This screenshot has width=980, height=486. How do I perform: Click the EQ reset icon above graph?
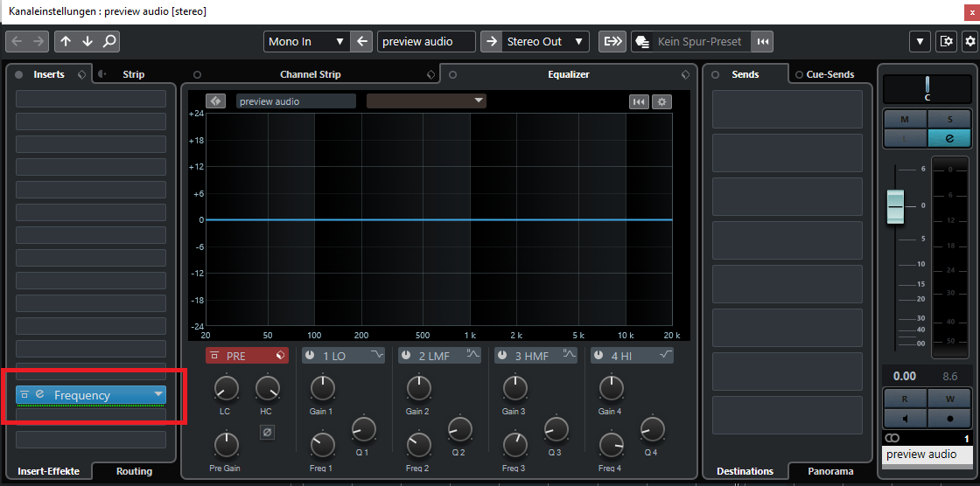point(639,101)
